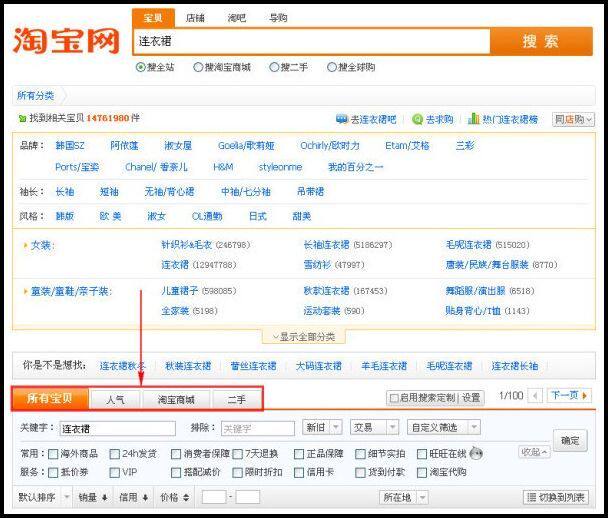Screen dimensions: 608x518
Task: Sort by 信用 descending arrow
Action: (x=145, y=497)
